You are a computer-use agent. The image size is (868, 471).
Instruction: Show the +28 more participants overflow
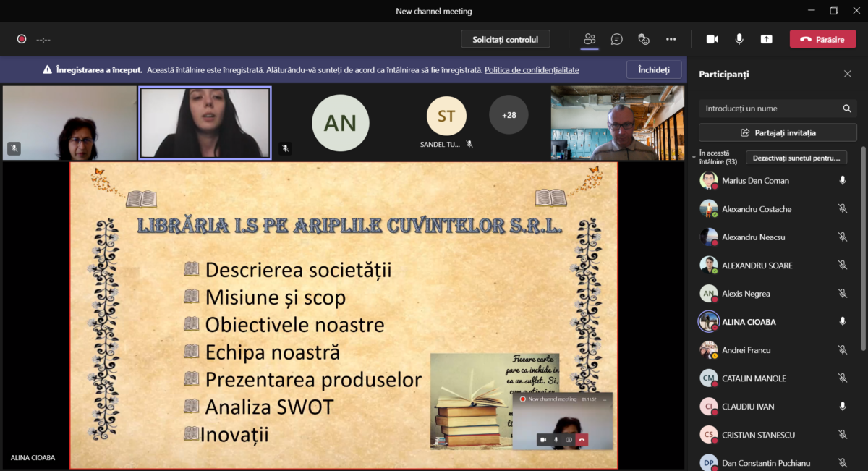pyautogui.click(x=509, y=115)
